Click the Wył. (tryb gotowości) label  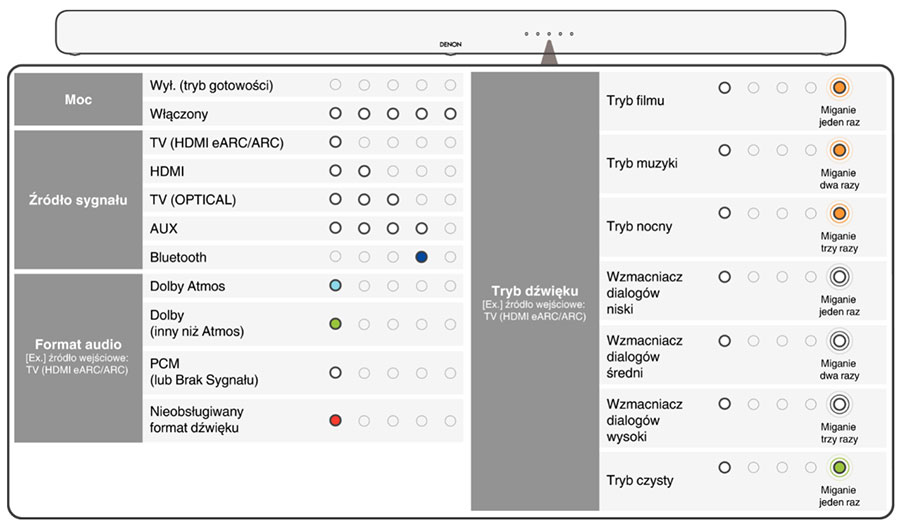coord(211,85)
